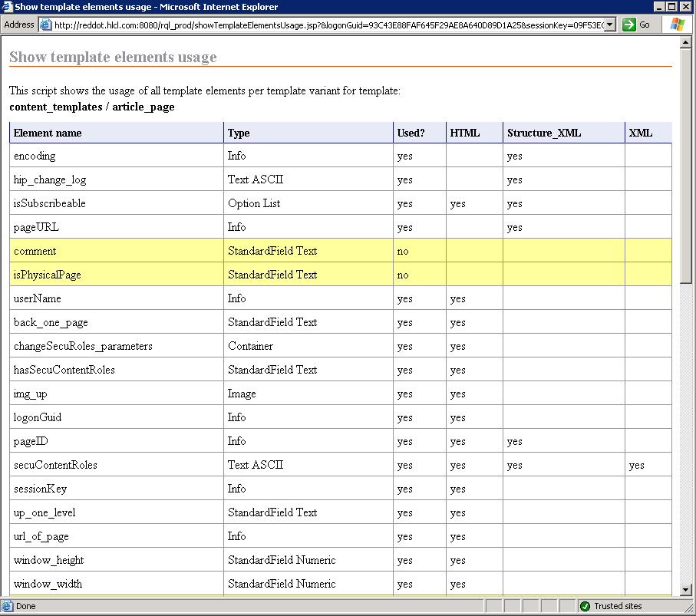This screenshot has width=696, height=616.
Task: Select the "hip_change_log" element name
Action: [x=50, y=180]
